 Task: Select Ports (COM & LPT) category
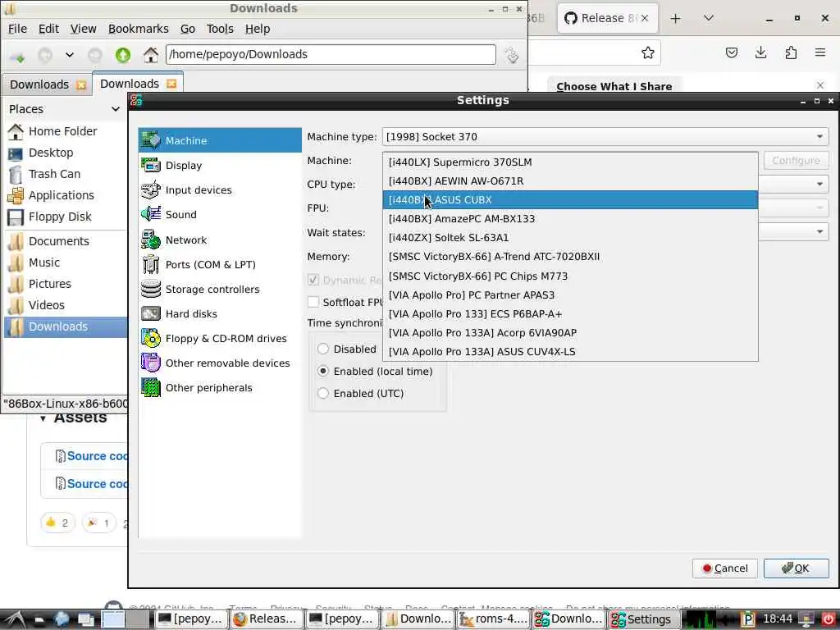[x=220, y=264]
